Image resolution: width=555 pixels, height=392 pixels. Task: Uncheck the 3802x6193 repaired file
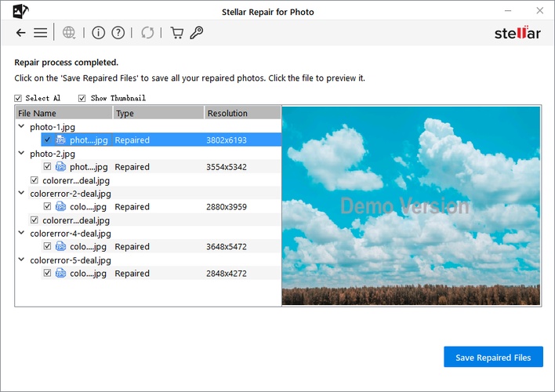click(47, 140)
